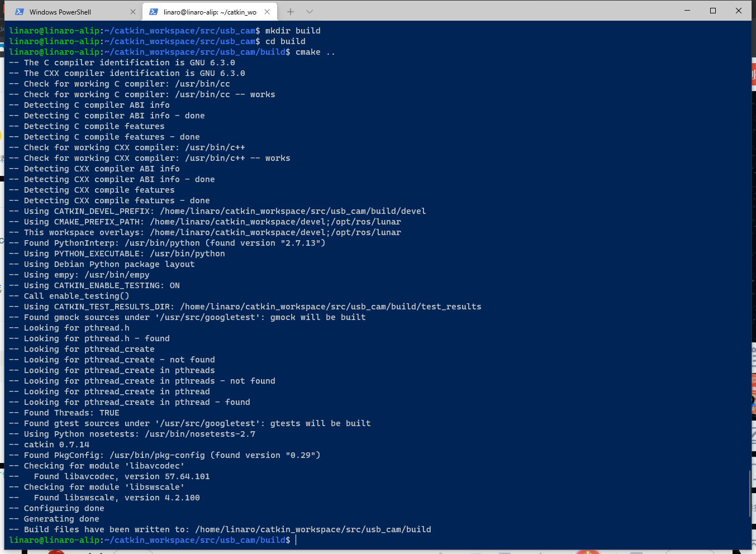
Task: Click the 'Using empy: /usr/bin/empy' line
Action: (79, 275)
